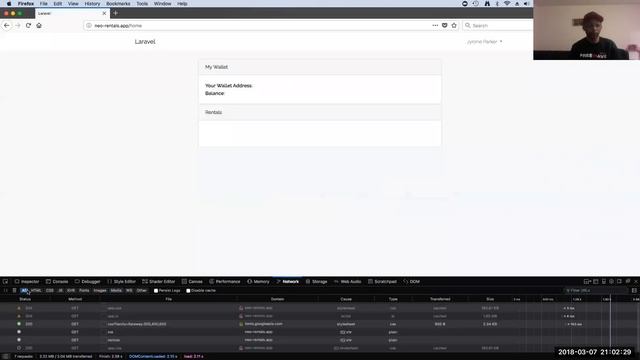Filter network requests by Media
The width and height of the screenshot is (640, 360).
point(116,291)
